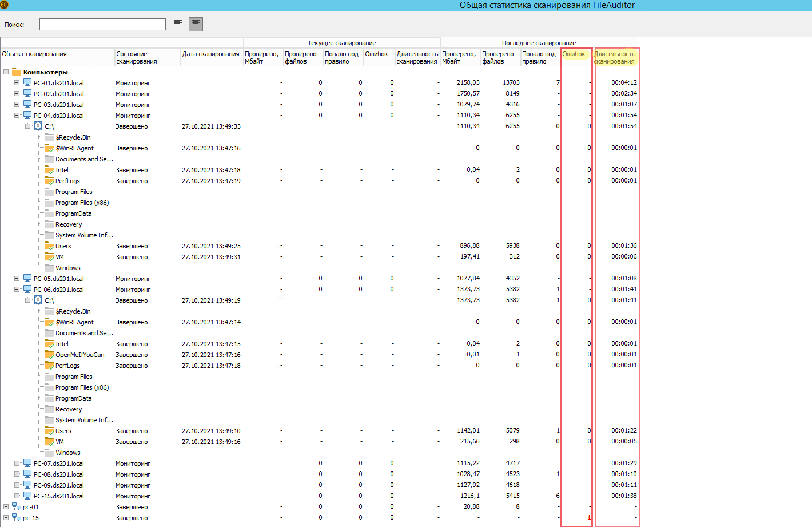Expand the lowercase pc-15 node

click(x=6, y=518)
